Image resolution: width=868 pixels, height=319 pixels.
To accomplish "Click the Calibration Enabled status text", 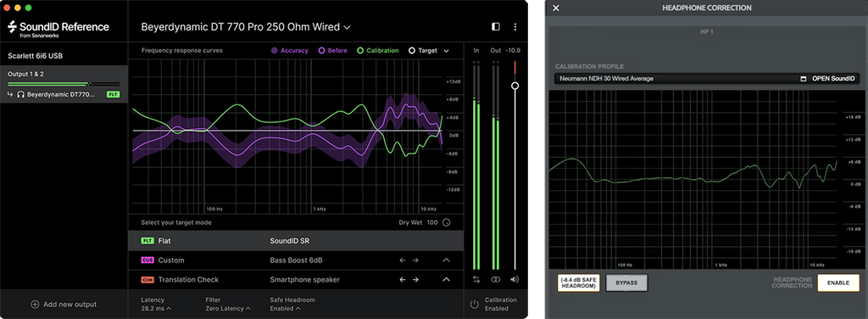I will 500,304.
